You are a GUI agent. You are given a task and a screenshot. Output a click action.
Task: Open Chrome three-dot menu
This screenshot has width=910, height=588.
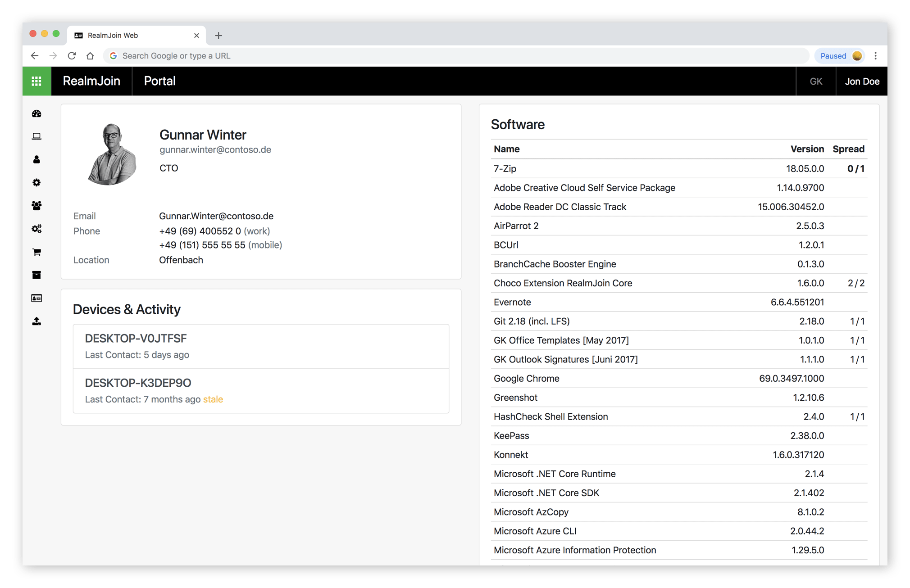pyautogui.click(x=875, y=56)
